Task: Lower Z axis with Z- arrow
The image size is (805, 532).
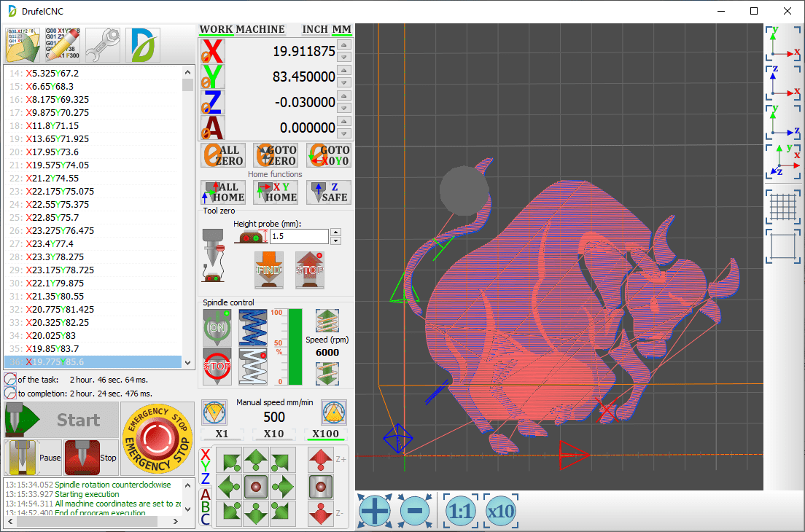Action: (321, 513)
